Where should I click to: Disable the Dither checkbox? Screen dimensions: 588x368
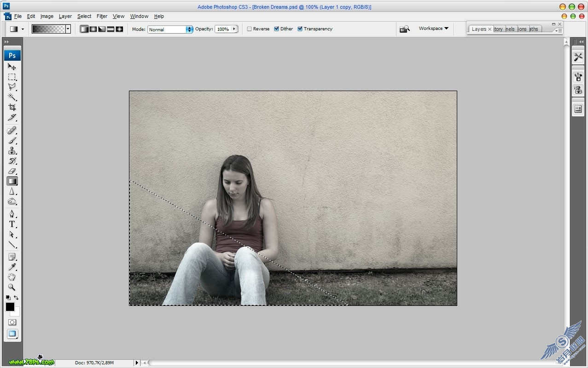click(276, 29)
